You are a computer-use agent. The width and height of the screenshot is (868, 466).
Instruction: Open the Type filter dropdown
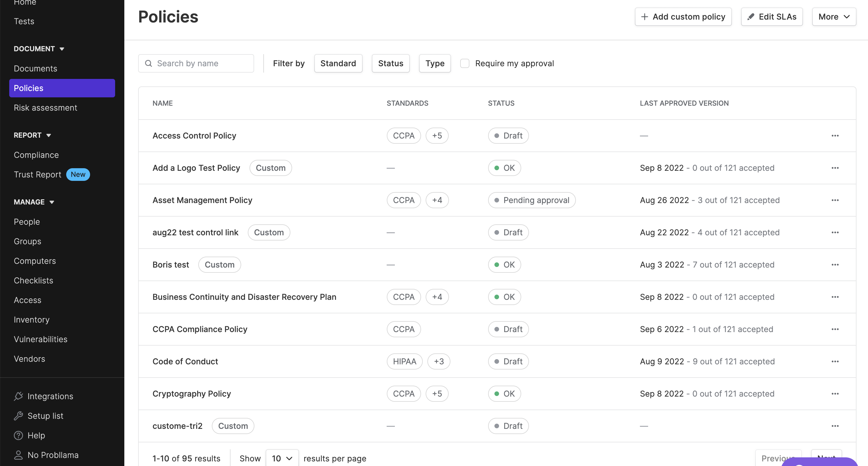(x=435, y=63)
